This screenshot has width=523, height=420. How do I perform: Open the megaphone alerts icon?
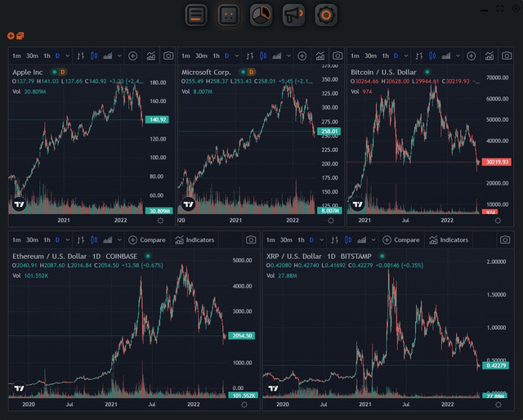pos(293,15)
